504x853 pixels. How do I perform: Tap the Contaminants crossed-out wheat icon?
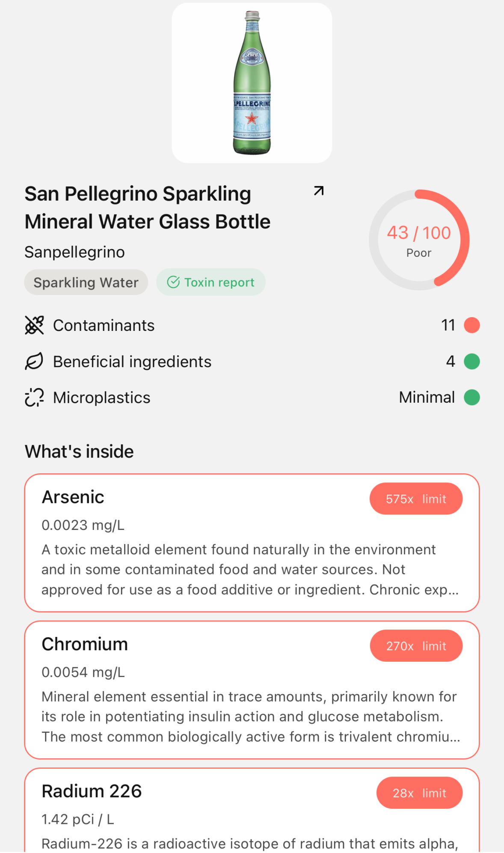click(34, 325)
